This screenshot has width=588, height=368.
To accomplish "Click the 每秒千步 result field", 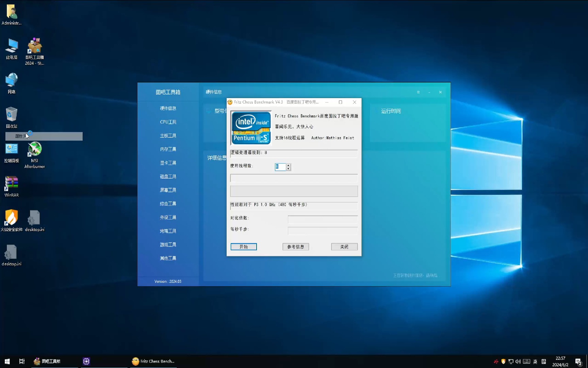I will click(323, 231).
